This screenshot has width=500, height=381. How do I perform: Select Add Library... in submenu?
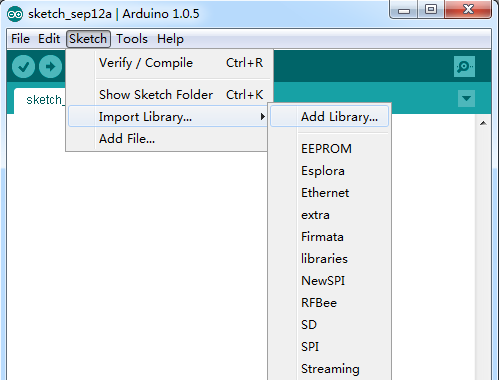click(x=329, y=117)
